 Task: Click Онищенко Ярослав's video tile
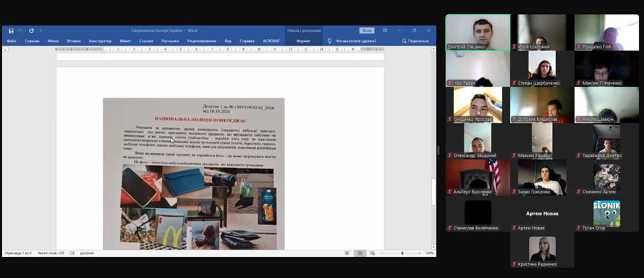pyautogui.click(x=478, y=105)
